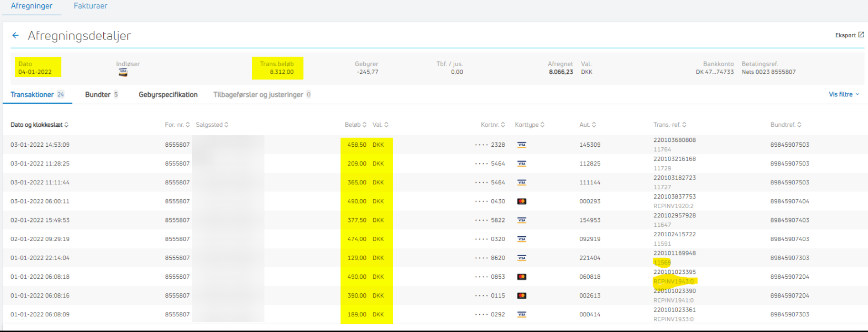868x332 pixels.
Task: Click the back arrow beside Afregningsdetaljer
Action: tap(15, 36)
